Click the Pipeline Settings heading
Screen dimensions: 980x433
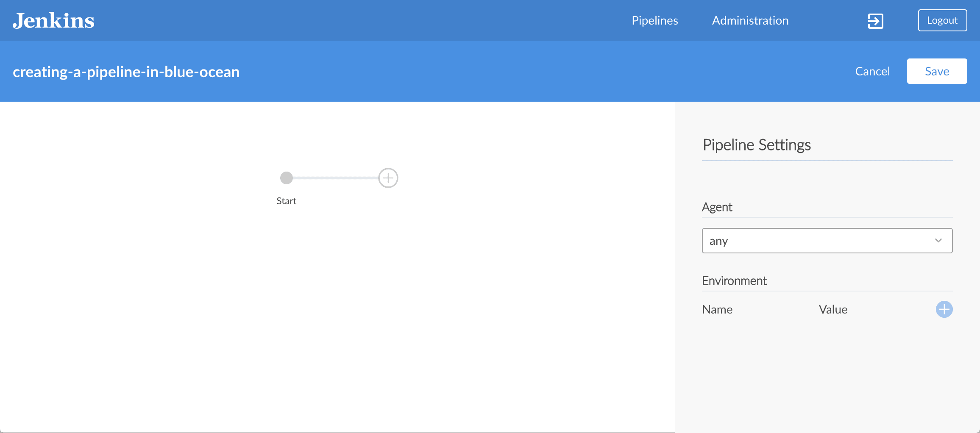click(756, 144)
